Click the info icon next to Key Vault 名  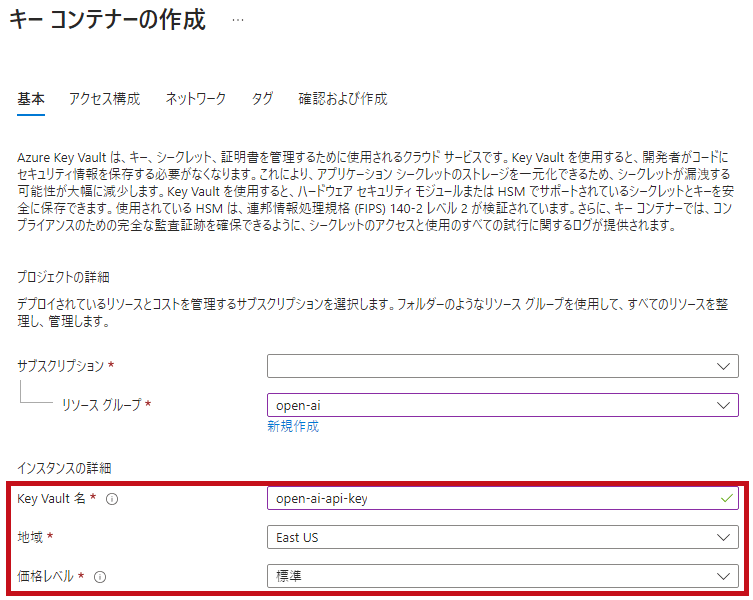pos(112,499)
